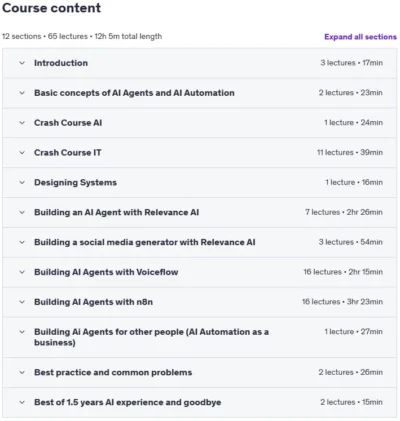Expand Basic concepts of AI Agents chevron
This screenshot has width=400, height=421.
tap(22, 93)
